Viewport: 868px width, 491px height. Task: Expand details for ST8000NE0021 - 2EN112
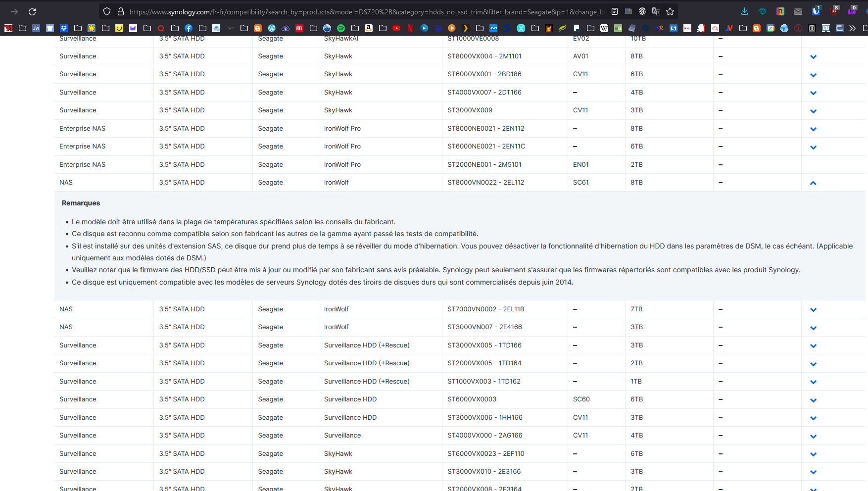[x=813, y=129]
